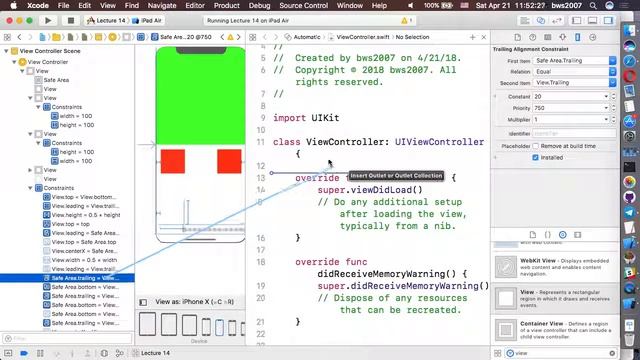
Task: Open the Product menu
Action: click(227, 5)
